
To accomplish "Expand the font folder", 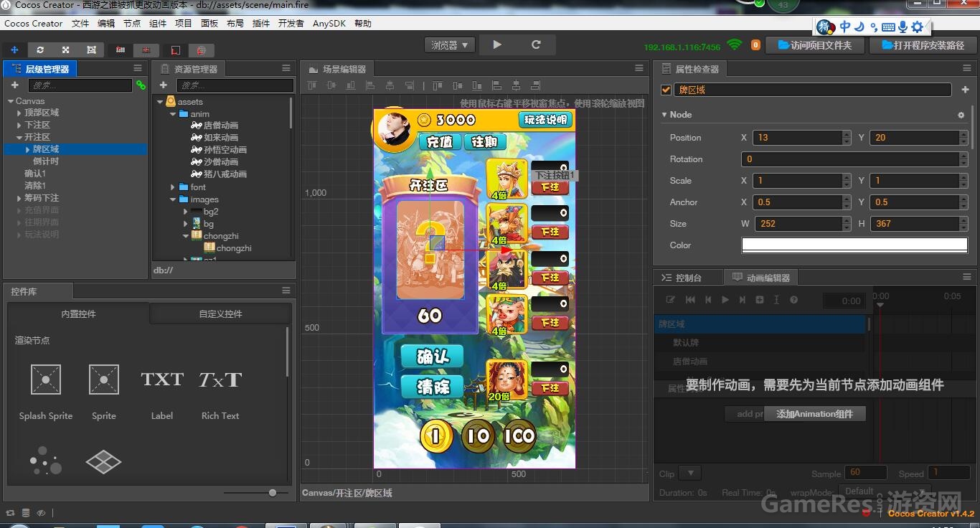I will pyautogui.click(x=173, y=187).
